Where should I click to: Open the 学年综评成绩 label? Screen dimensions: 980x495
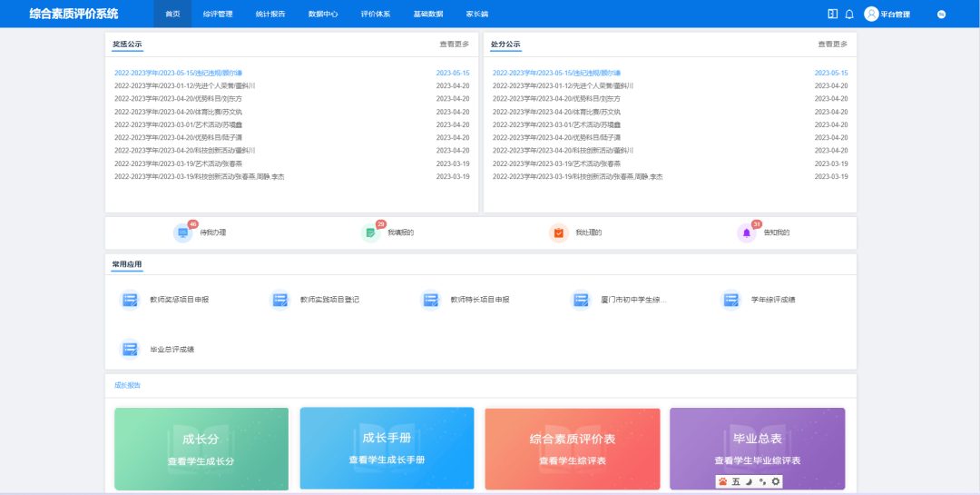click(773, 300)
